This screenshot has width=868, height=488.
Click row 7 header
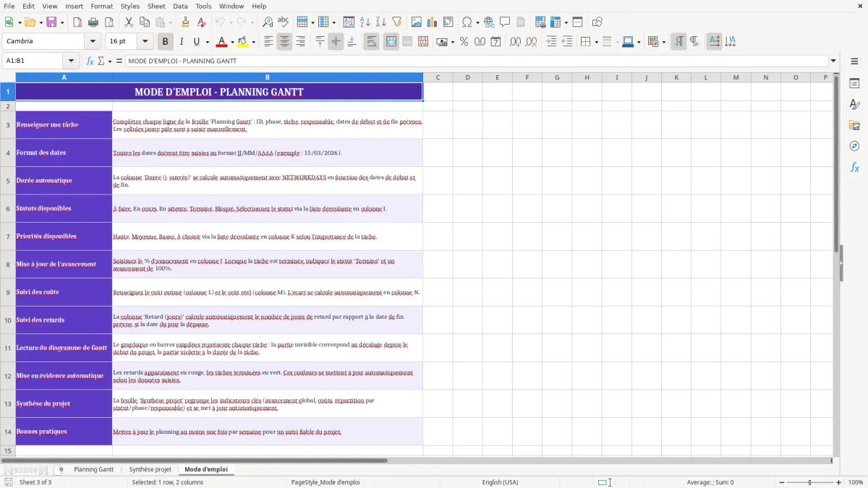8,236
